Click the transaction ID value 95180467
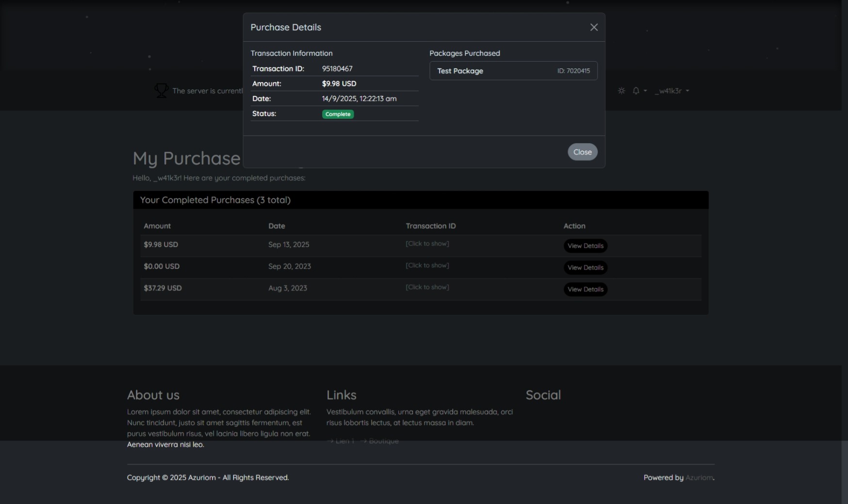This screenshot has height=504, width=848. pyautogui.click(x=337, y=69)
